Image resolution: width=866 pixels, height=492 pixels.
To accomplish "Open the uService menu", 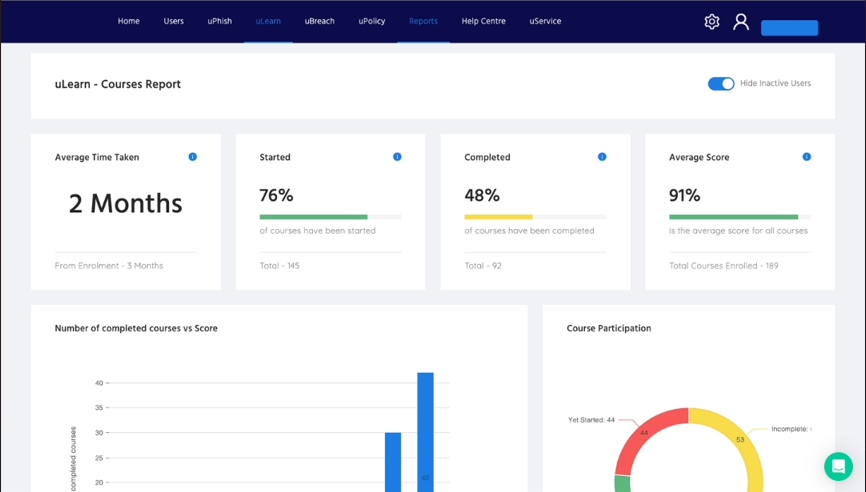I will [545, 21].
